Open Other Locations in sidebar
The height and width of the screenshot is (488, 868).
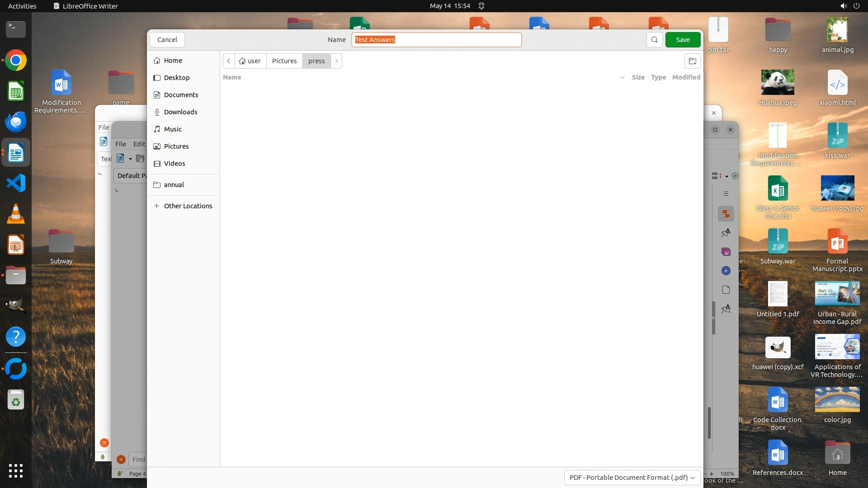click(188, 206)
